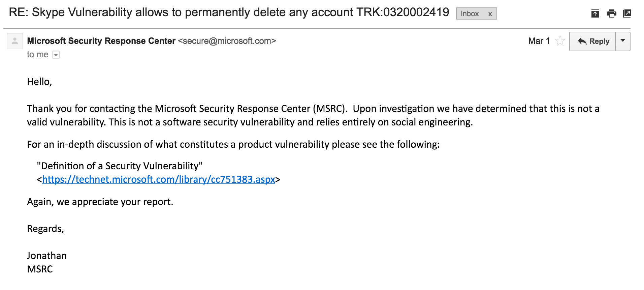The image size is (644, 290).
Task: Open the message in a new window
Action: pos(627,14)
